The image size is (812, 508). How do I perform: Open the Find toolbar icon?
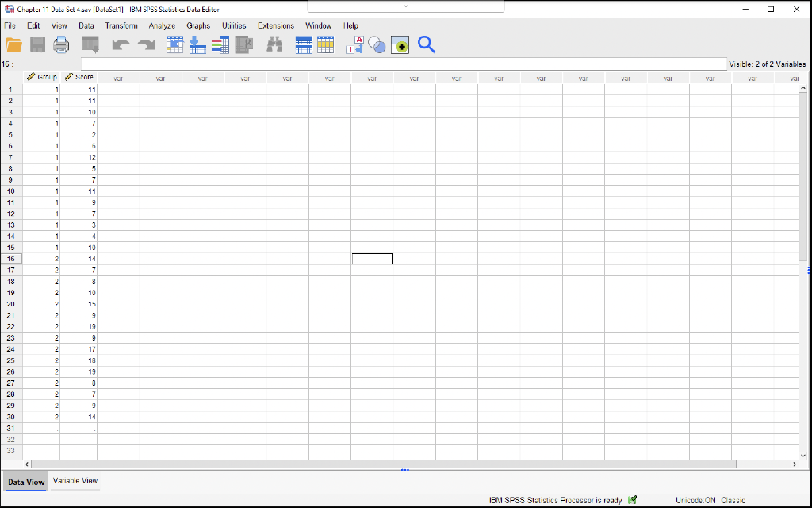274,44
